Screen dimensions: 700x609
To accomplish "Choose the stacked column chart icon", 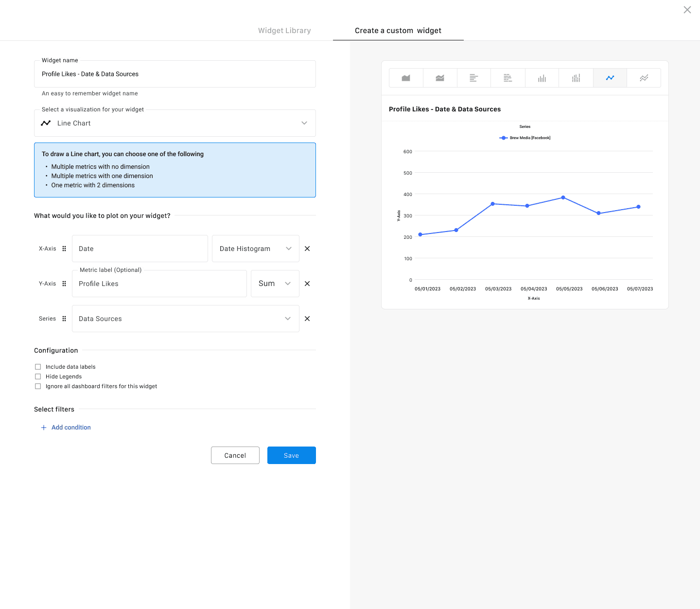I will point(576,78).
